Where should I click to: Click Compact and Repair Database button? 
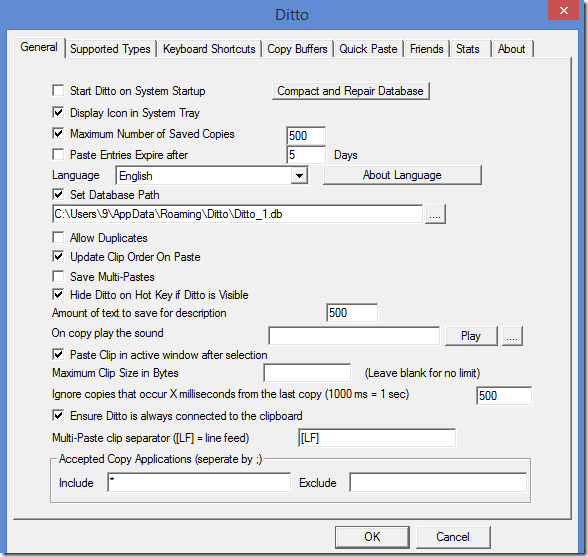click(351, 91)
